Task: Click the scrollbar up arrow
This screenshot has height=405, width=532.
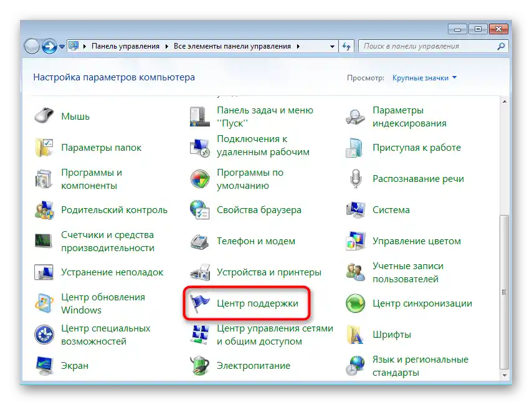Action: click(x=505, y=102)
